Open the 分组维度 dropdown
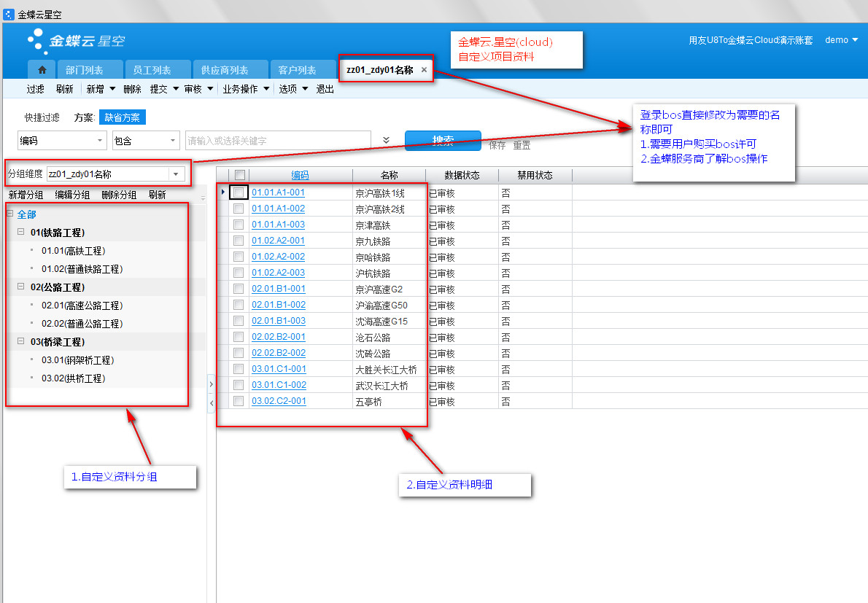 (176, 174)
